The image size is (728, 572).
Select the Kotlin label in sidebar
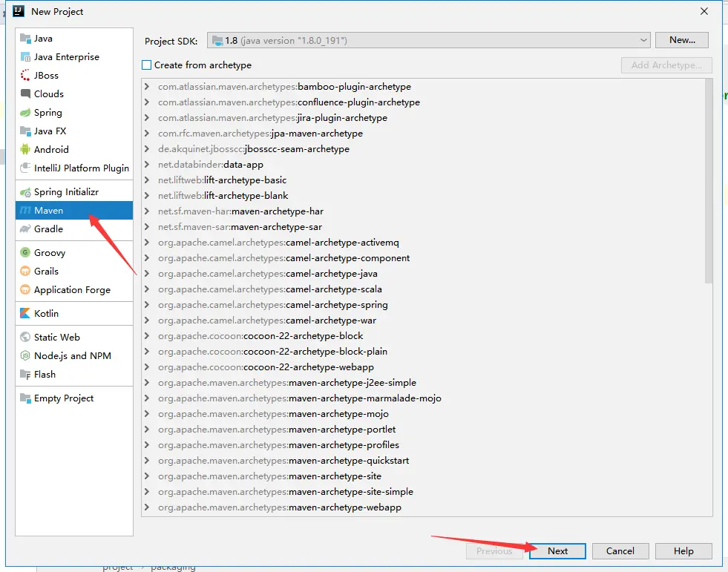[47, 313]
